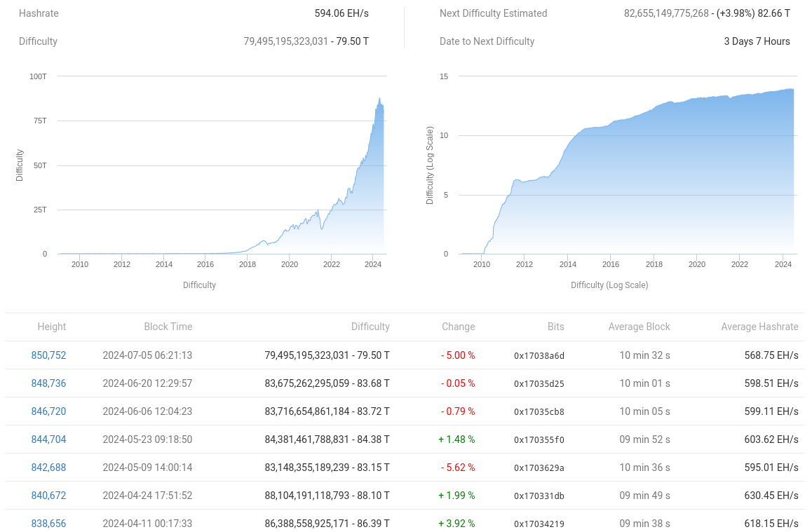Click the 2022 label on Difficulty chart axis
The height and width of the screenshot is (532, 812).
[x=332, y=264]
